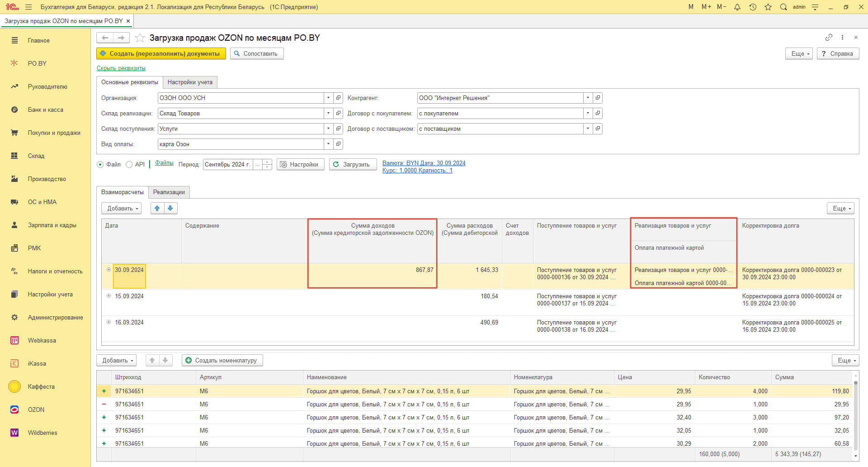Click the Загрузить button
This screenshot has width=868, height=467.
353,164
